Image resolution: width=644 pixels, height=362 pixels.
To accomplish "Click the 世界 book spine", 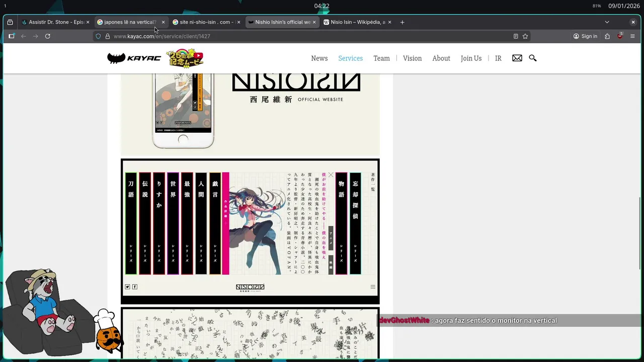I will (x=173, y=224).
